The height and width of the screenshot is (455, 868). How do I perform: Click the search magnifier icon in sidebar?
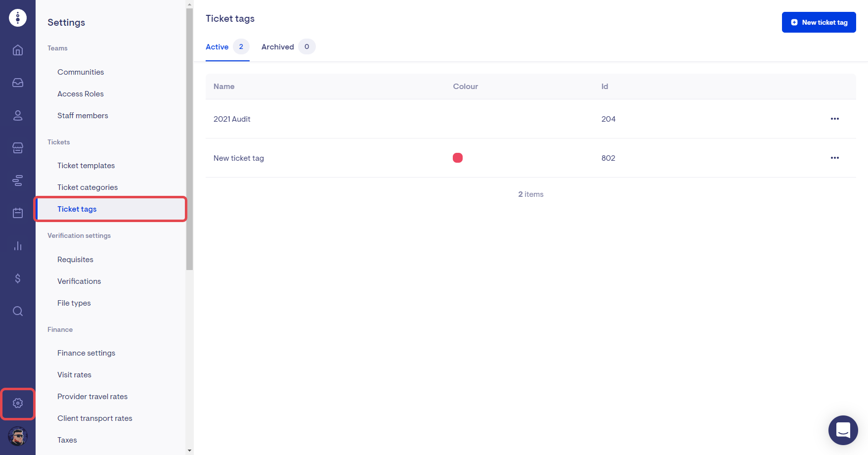18,311
